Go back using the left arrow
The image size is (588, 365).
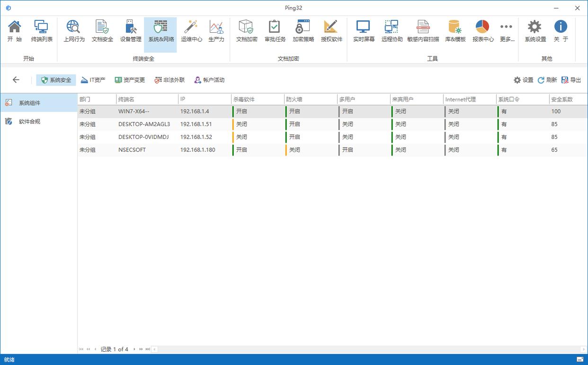16,80
